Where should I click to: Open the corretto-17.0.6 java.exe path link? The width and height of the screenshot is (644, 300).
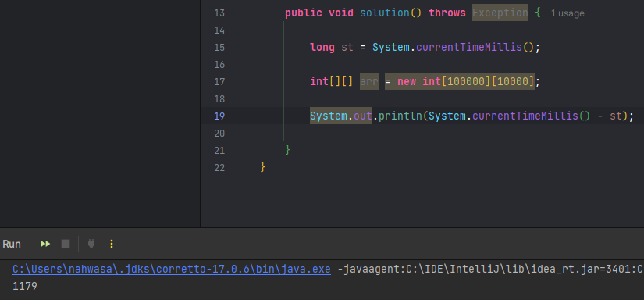(171, 270)
